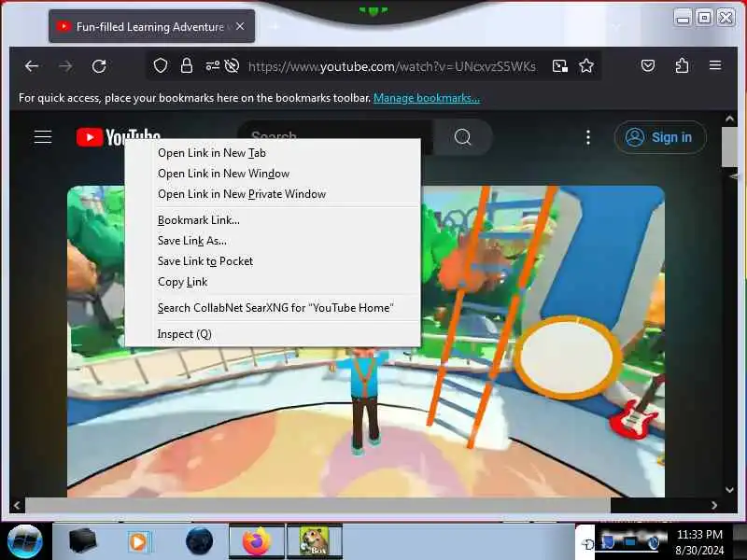Viewport: 747px width, 560px height.
Task: Choose Open Link in New Tab
Action: [x=273, y=153]
